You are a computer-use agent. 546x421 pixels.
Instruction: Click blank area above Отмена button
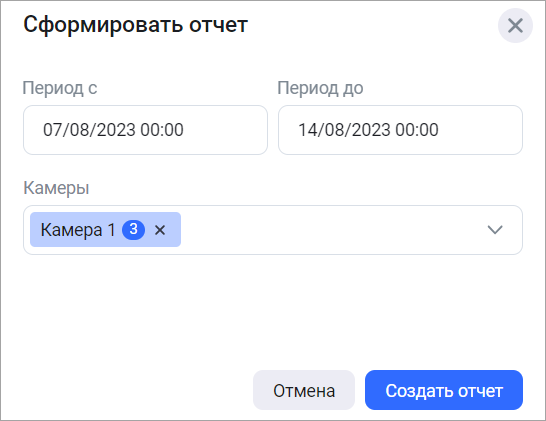click(304, 313)
